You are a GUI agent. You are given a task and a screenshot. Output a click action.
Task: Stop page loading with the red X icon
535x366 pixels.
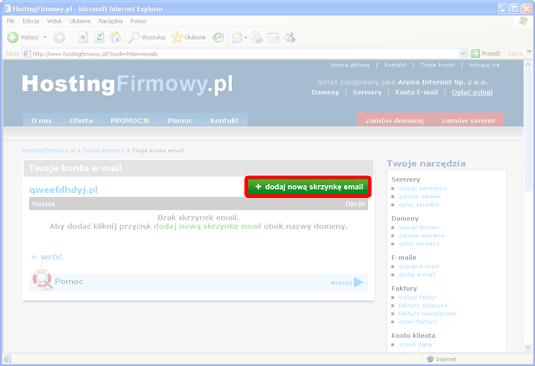(x=83, y=37)
